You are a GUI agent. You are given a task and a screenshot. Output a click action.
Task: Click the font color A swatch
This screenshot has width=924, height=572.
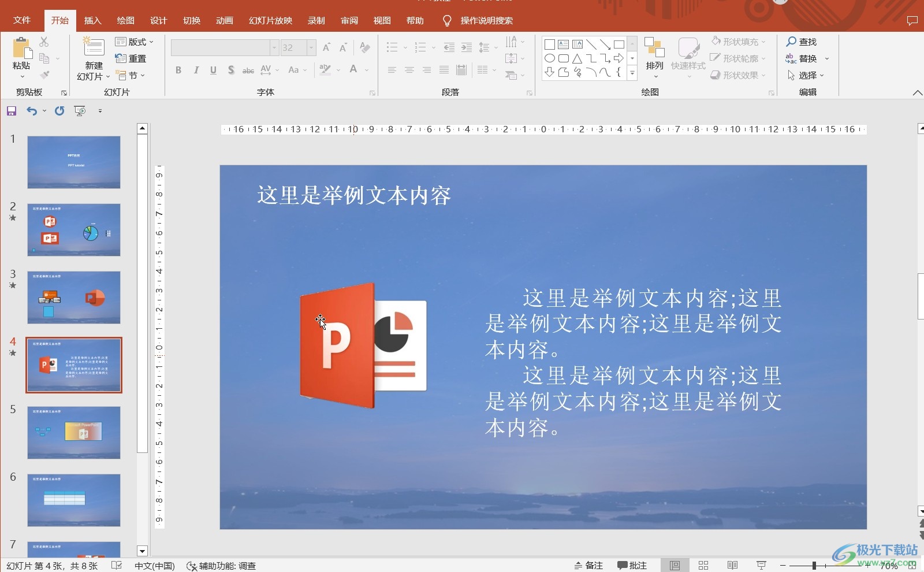point(353,70)
